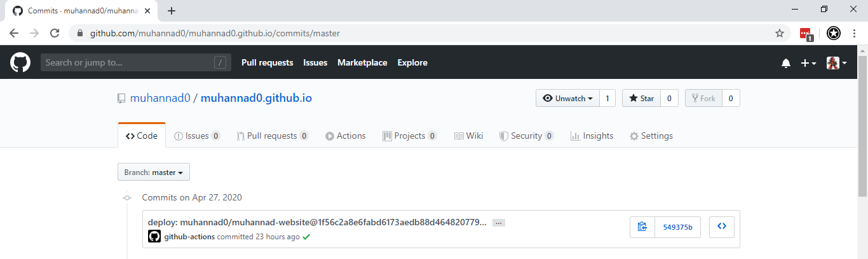Star the repository

pos(641,99)
